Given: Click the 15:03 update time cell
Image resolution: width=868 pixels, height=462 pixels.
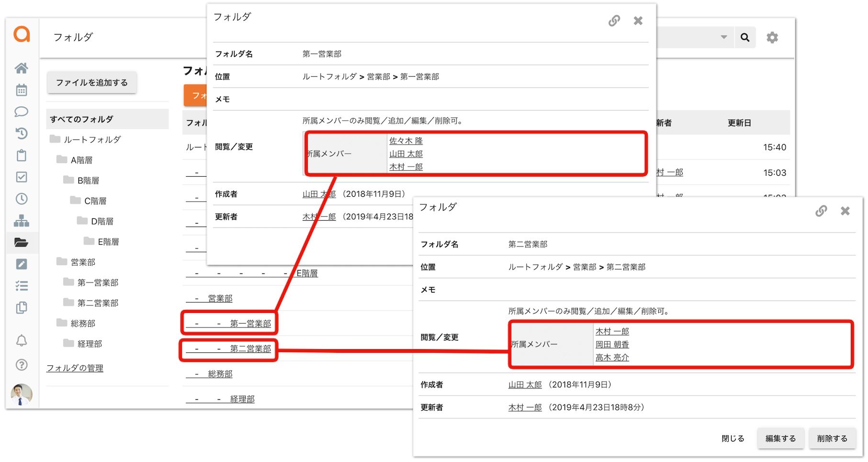Looking at the screenshot, I should pyautogui.click(x=775, y=173).
